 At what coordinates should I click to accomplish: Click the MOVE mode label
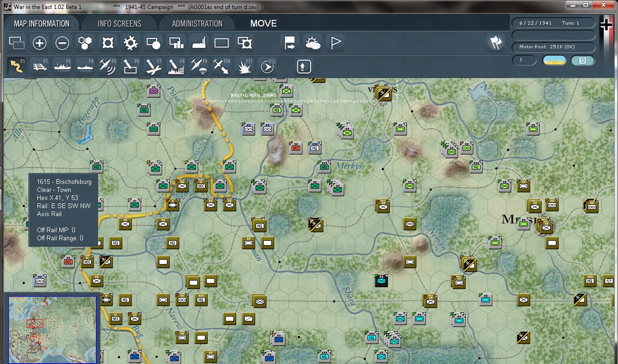264,24
